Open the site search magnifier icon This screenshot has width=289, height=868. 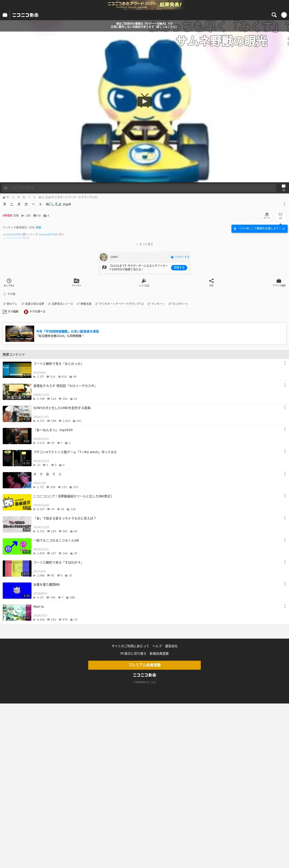[x=274, y=15]
